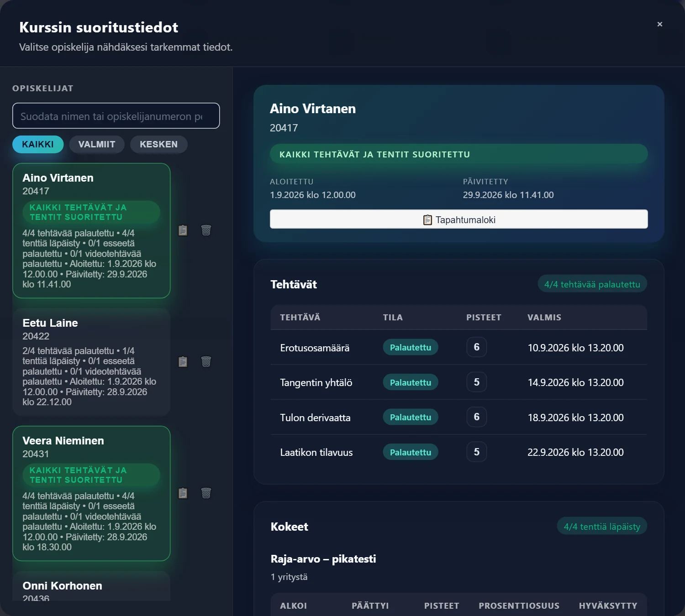The width and height of the screenshot is (685, 616).
Task: Click Palautettu status in Tulon derivaatta row
Action: [411, 417]
